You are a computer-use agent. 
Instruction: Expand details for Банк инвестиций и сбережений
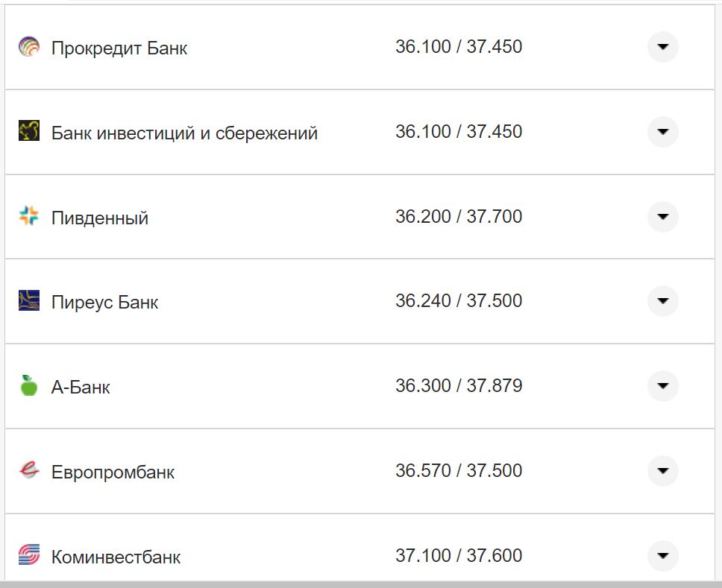tap(662, 132)
